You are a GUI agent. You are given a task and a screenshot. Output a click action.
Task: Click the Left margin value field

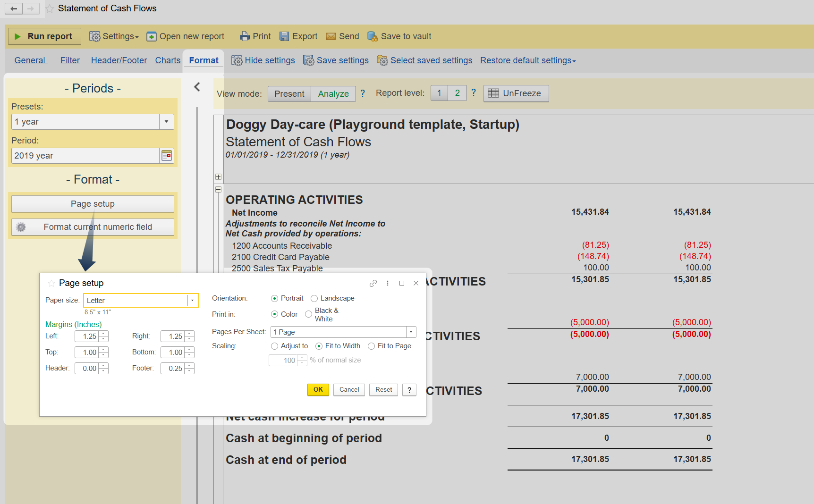[x=87, y=336]
